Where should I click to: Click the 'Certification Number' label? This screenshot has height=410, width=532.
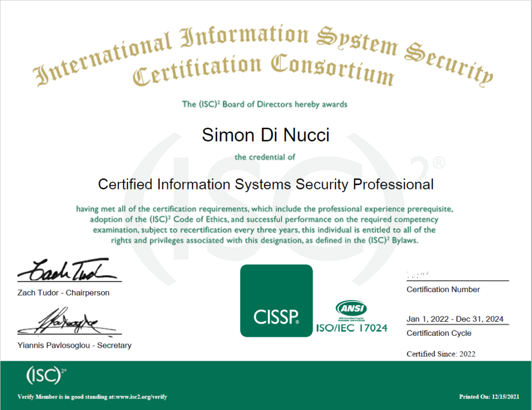click(x=443, y=290)
